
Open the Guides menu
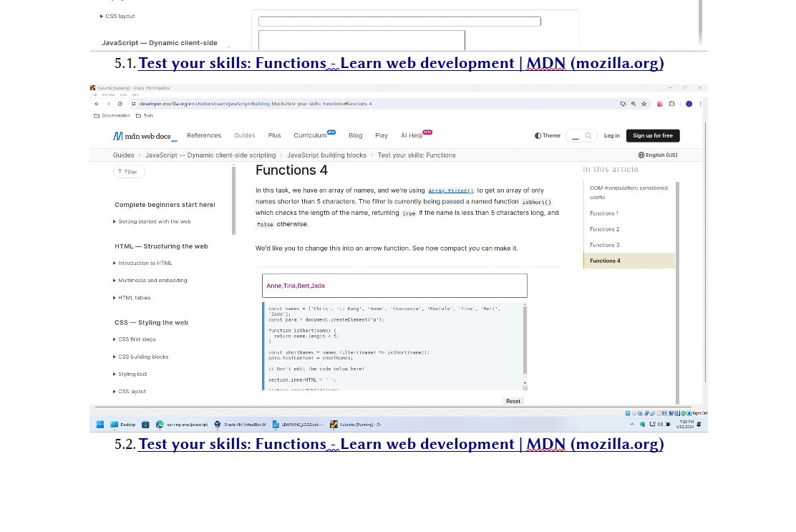245,135
